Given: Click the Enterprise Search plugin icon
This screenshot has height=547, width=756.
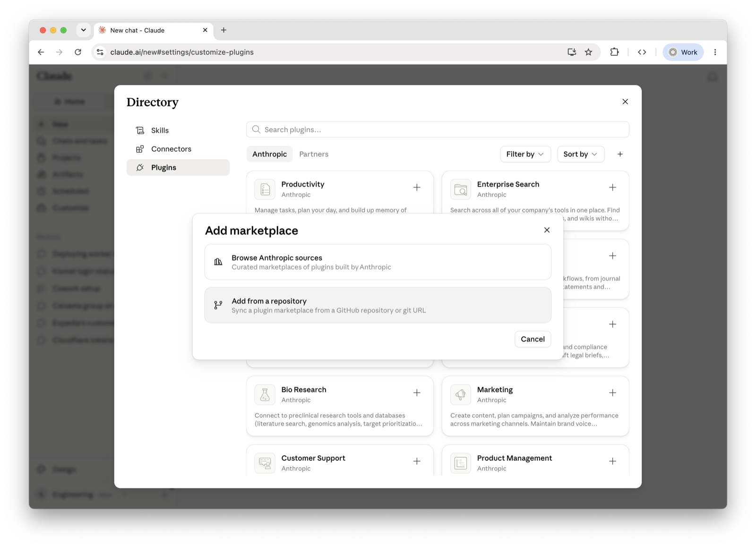Looking at the screenshot, I should point(461,189).
